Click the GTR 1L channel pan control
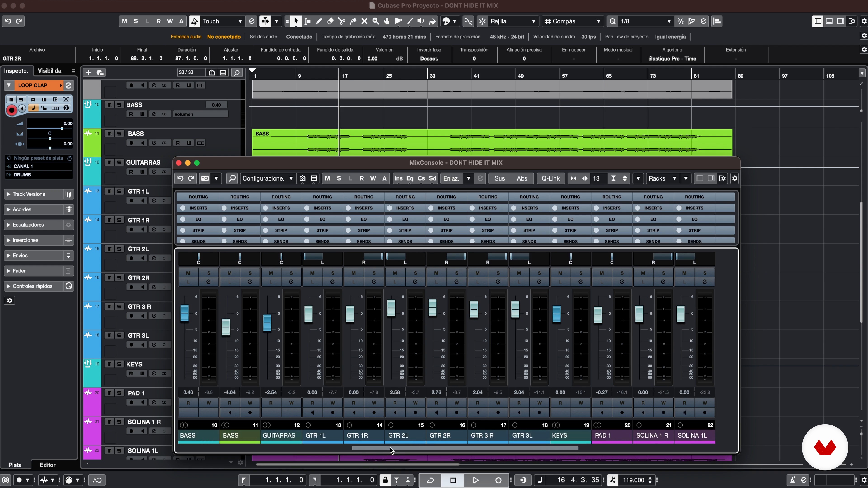Image resolution: width=868 pixels, height=488 pixels. click(x=322, y=259)
